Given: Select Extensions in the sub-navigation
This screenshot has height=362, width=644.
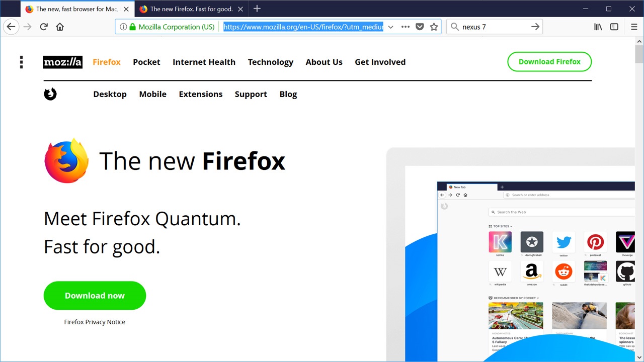Looking at the screenshot, I should (x=200, y=94).
